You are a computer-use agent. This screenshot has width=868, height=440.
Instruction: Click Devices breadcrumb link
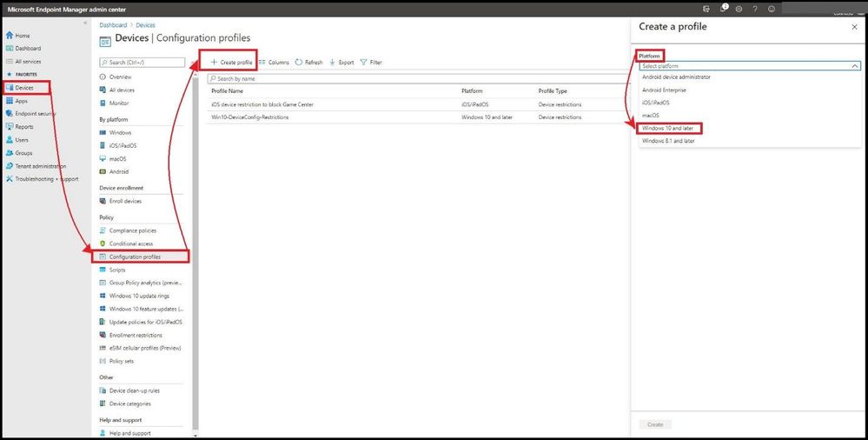[146, 25]
